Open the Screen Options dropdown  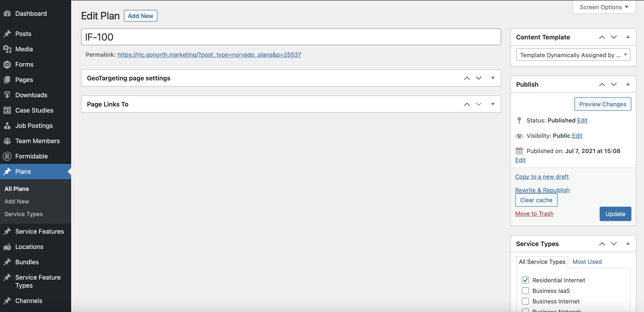click(604, 7)
